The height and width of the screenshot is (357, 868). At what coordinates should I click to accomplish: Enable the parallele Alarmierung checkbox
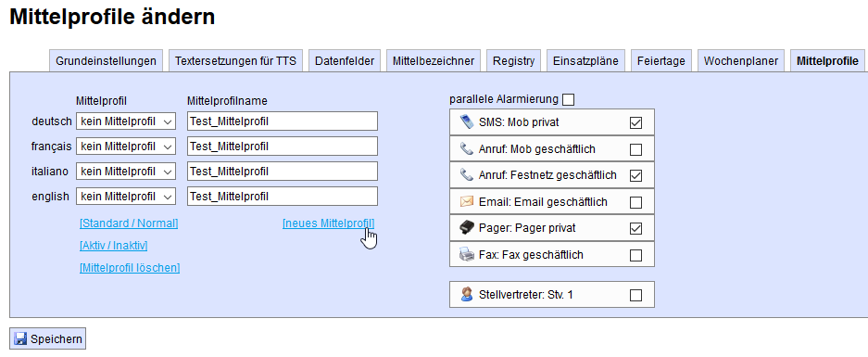tap(568, 100)
